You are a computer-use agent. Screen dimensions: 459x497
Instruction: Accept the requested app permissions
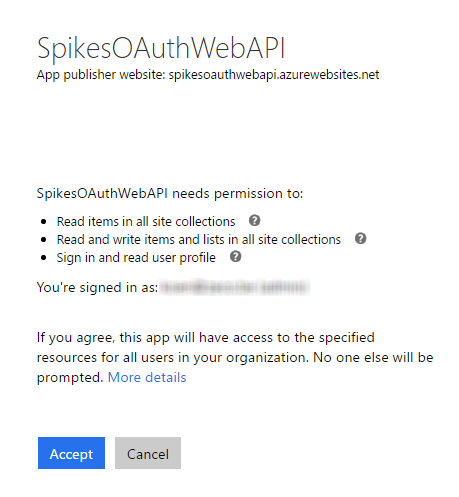coord(71,453)
